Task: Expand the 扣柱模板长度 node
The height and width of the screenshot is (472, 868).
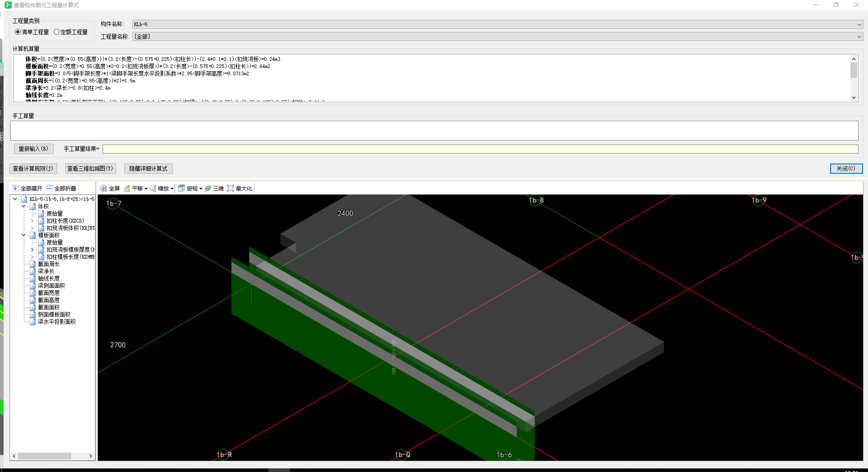Action: point(32,257)
